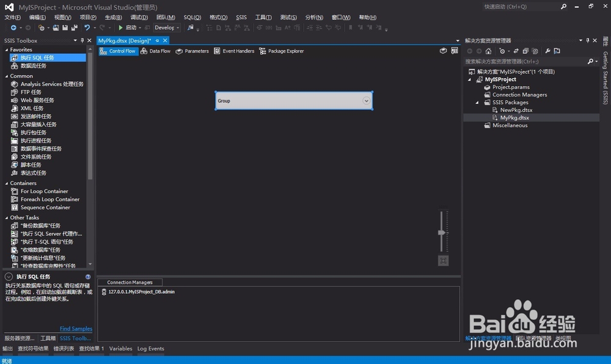This screenshot has height=364, width=611.
Task: Expand the Group box chevron on design canvas
Action: point(366,101)
